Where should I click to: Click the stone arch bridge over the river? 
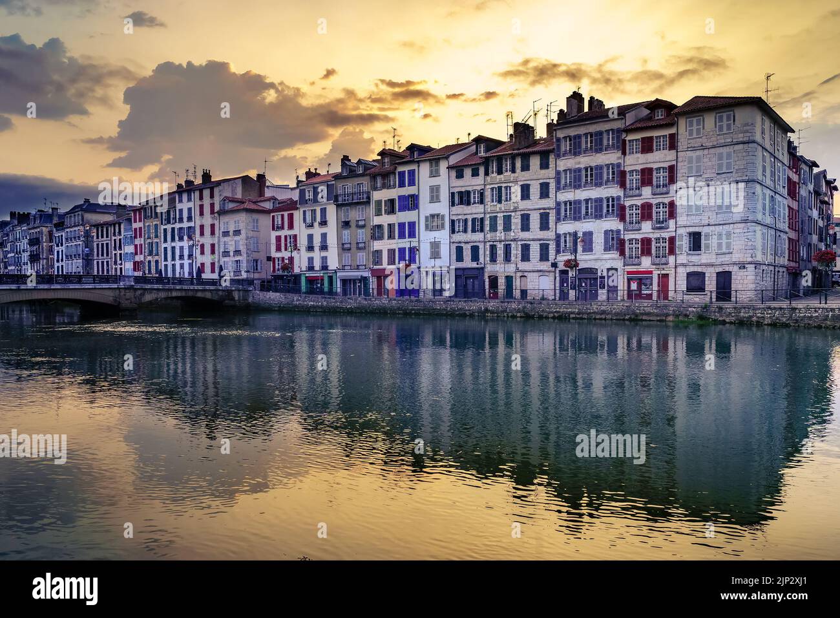(x=123, y=294)
